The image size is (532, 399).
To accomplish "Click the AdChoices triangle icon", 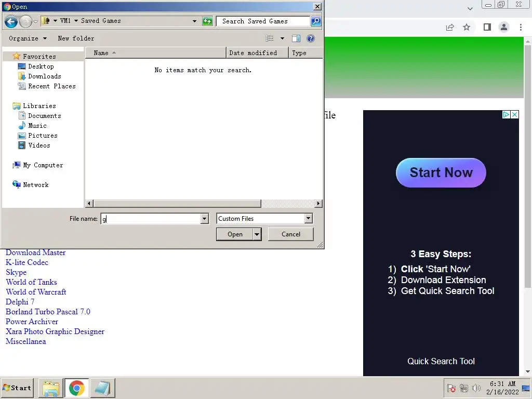I will [x=506, y=115].
